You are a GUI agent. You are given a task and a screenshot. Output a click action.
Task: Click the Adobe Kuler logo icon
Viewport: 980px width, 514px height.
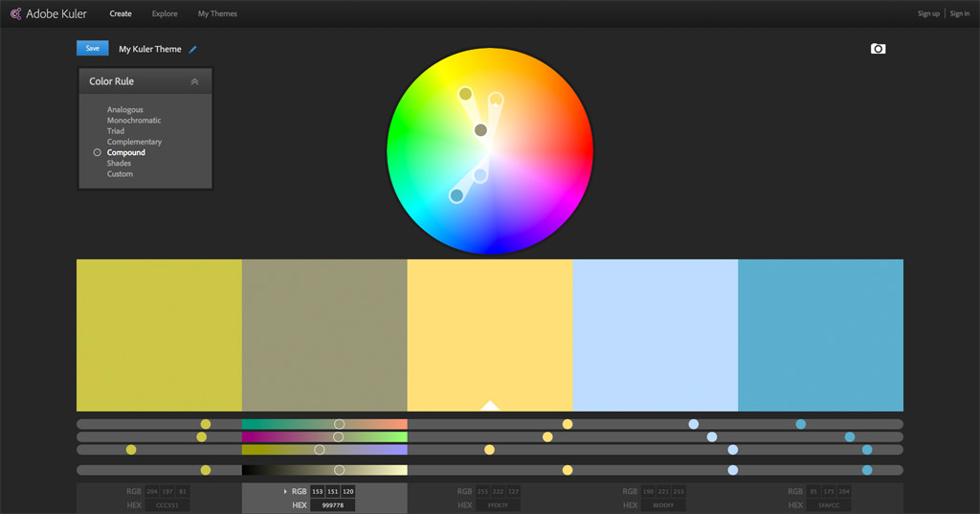coord(15,13)
